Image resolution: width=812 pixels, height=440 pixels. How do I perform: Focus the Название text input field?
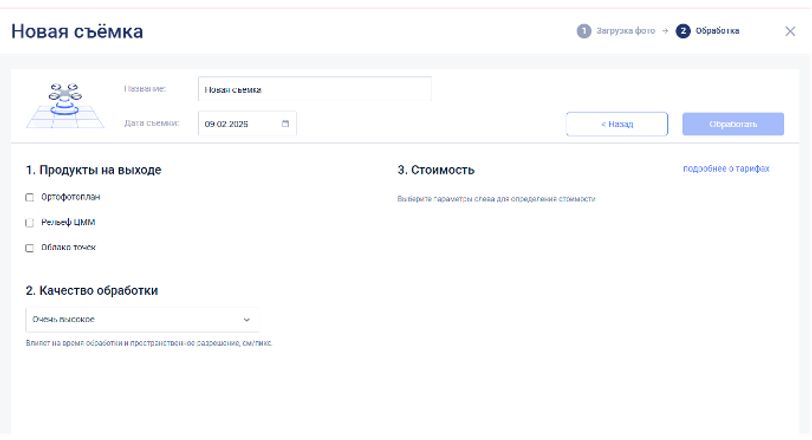click(x=314, y=89)
